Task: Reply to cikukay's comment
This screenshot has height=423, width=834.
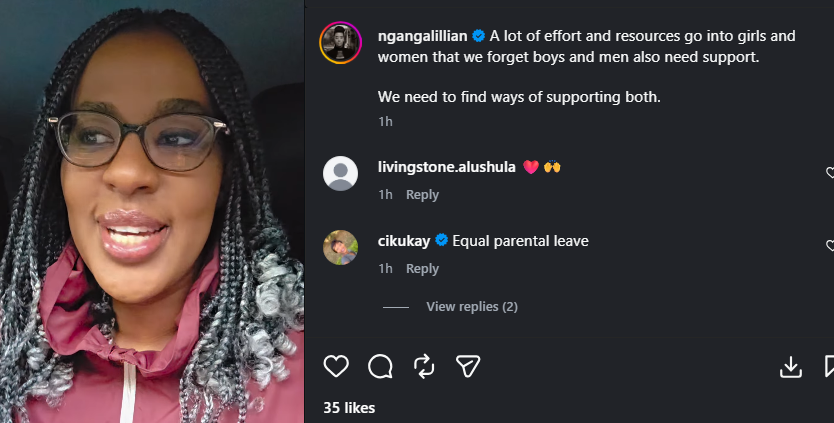Action: click(x=422, y=269)
